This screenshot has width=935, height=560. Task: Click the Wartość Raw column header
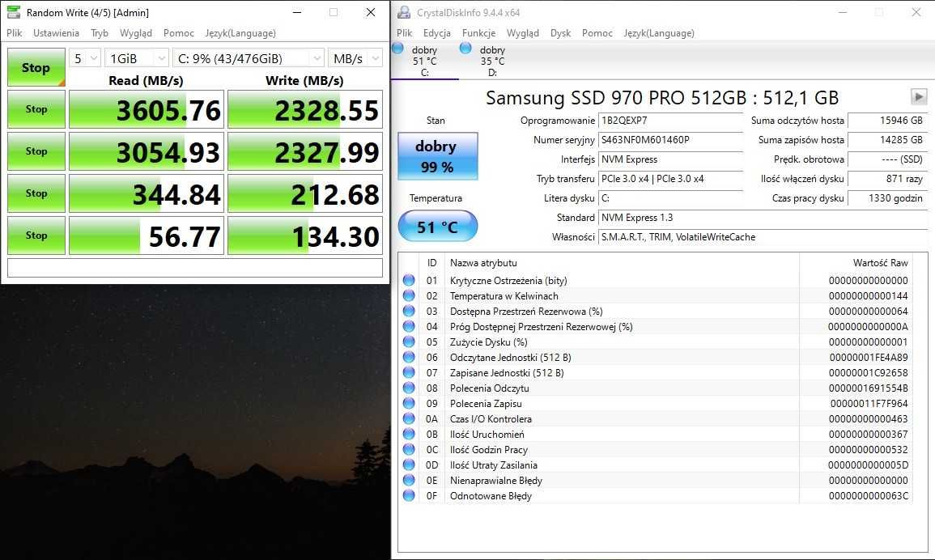point(880,263)
